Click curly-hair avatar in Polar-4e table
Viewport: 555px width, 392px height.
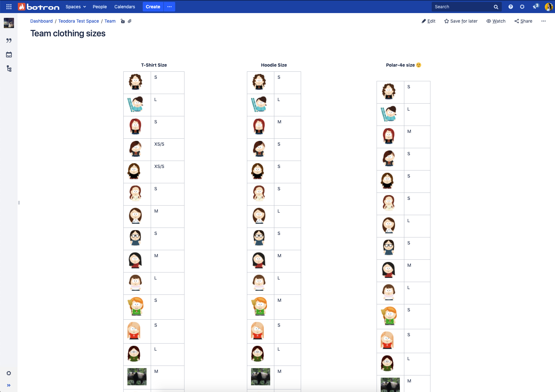click(389, 91)
